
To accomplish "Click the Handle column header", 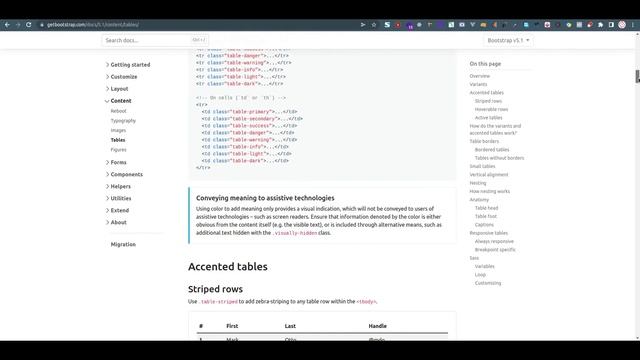I will [378, 326].
